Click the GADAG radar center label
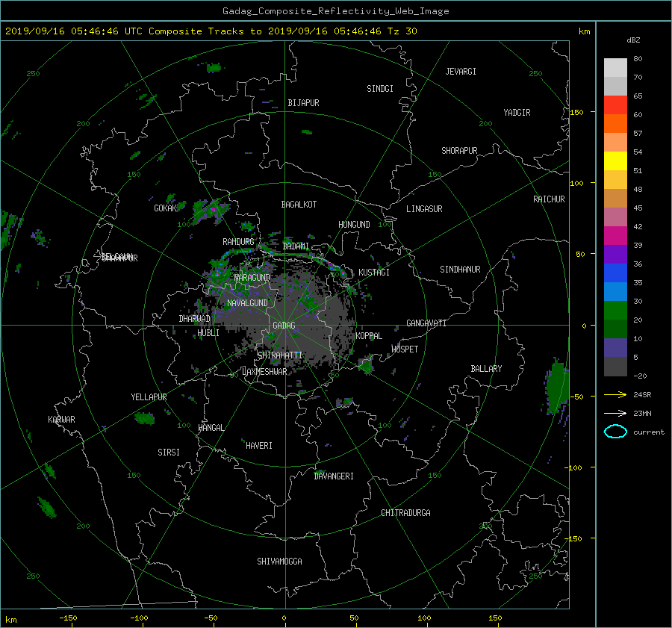This screenshot has width=672, height=628. (x=284, y=326)
